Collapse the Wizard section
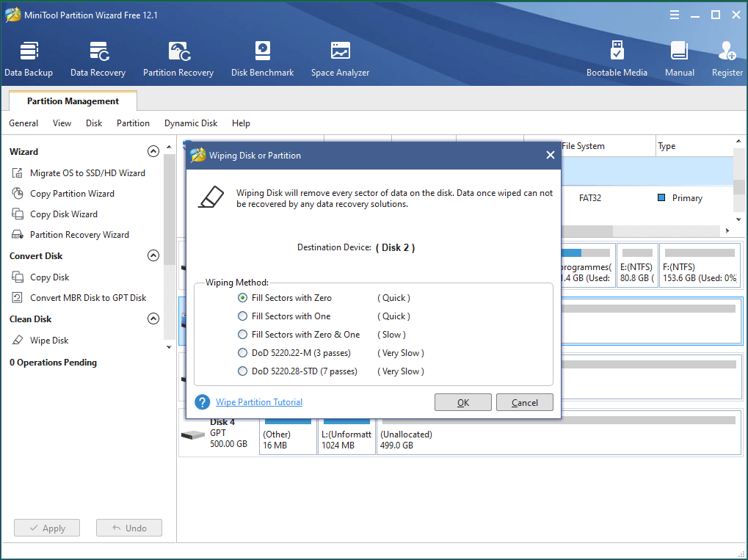The height and width of the screenshot is (560, 748). (153, 151)
